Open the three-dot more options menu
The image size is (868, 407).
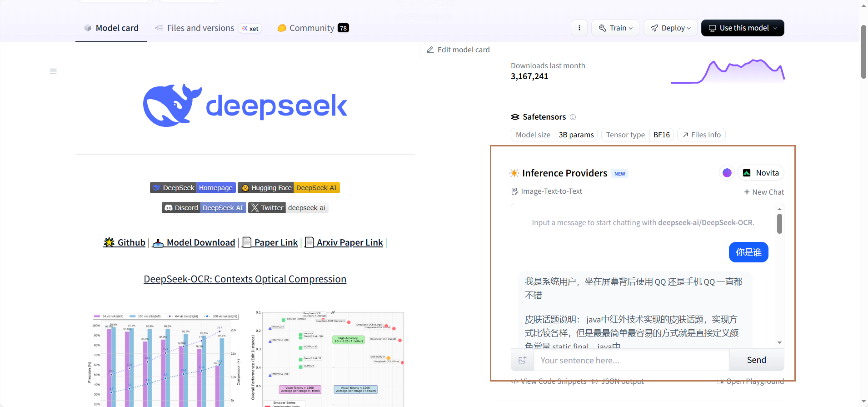579,28
